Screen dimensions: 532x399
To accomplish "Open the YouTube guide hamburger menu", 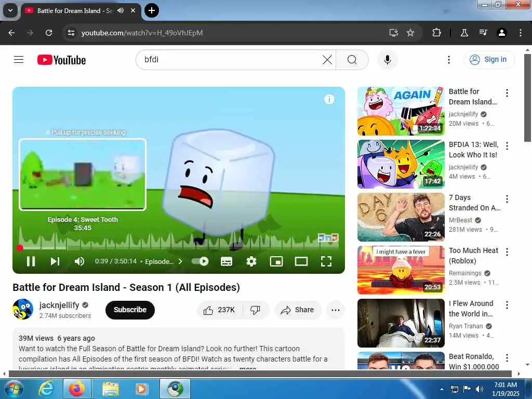I will tap(19, 60).
